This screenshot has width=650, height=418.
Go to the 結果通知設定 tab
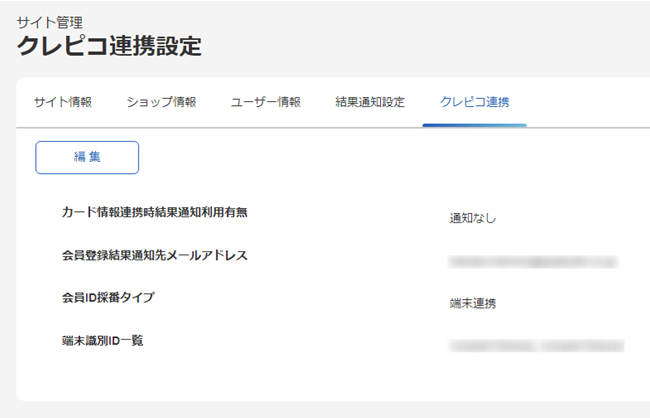(x=370, y=102)
